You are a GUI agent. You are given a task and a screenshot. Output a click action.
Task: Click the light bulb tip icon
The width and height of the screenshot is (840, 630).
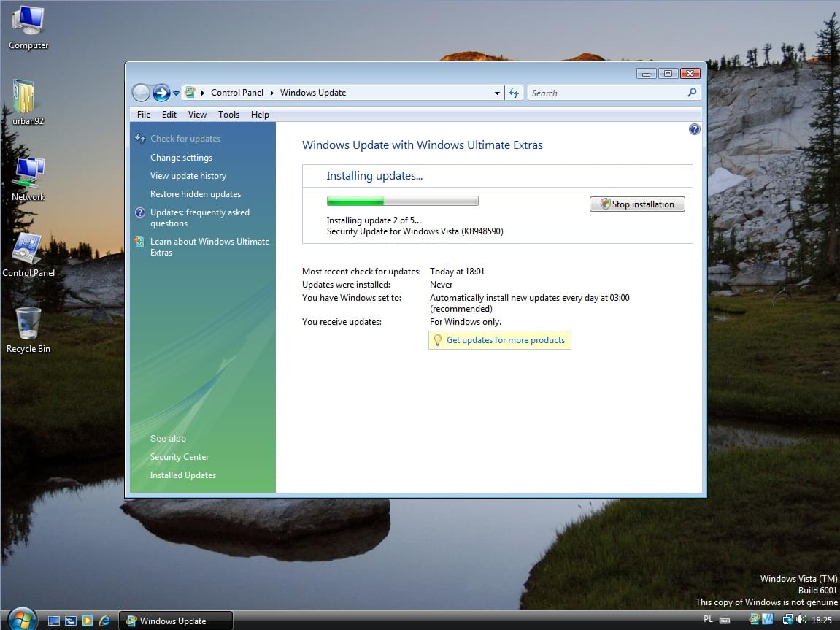(x=438, y=340)
